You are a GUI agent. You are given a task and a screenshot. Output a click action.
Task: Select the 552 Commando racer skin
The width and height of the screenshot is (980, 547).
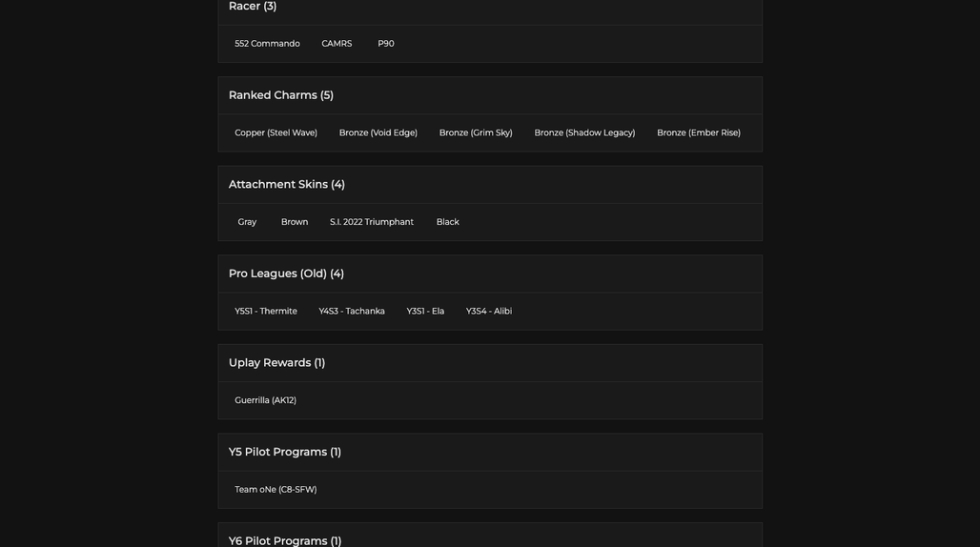[267, 44]
